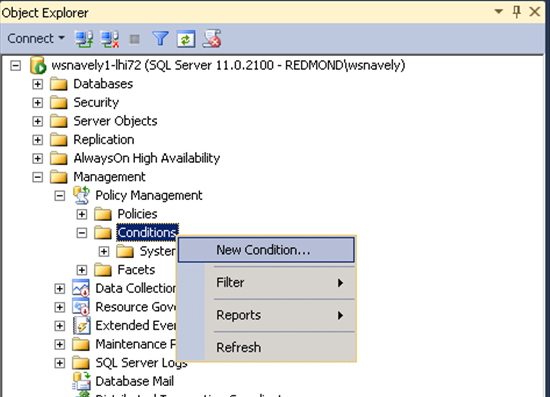Image resolution: width=550 pixels, height=397 pixels.
Task: Click the Connect Object Explorer icon
Action: 84,38
